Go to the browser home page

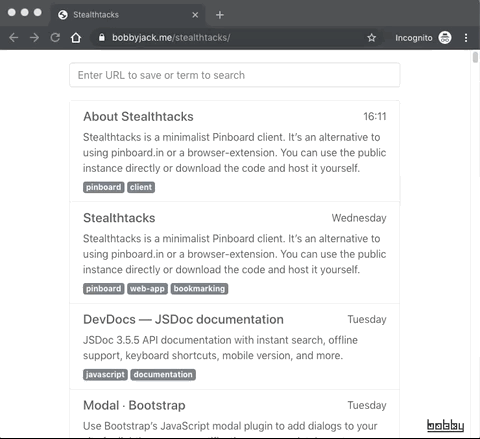pyautogui.click(x=76, y=38)
